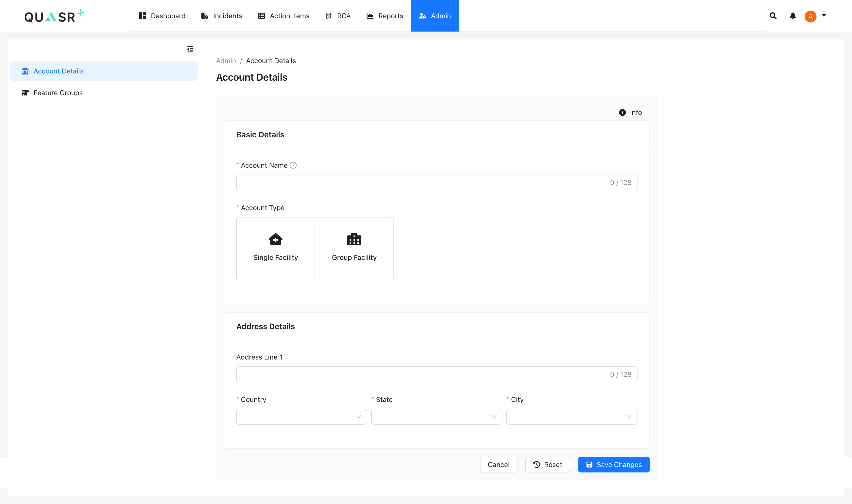This screenshot has width=852, height=504.
Task: Click the Account Details sidebar entry
Action: (x=58, y=71)
